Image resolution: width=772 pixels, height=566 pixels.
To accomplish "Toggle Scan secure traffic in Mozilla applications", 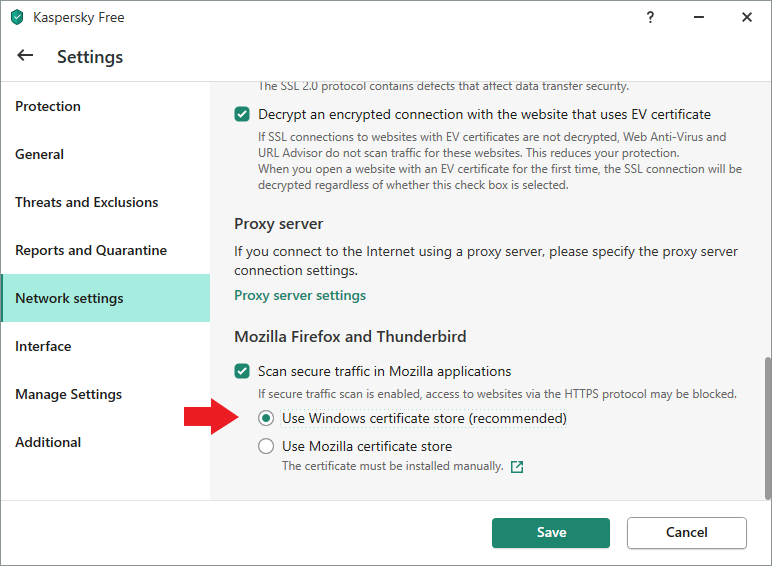I will tap(242, 371).
